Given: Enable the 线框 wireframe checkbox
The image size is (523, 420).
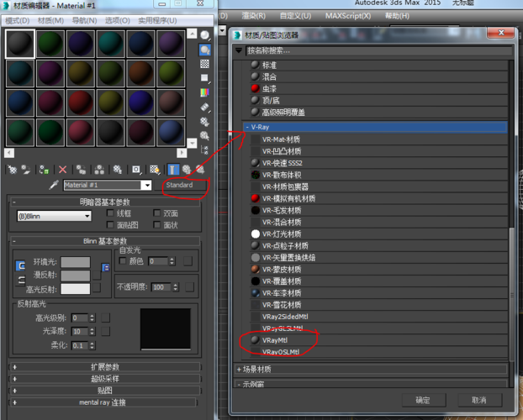Looking at the screenshot, I should (110, 213).
